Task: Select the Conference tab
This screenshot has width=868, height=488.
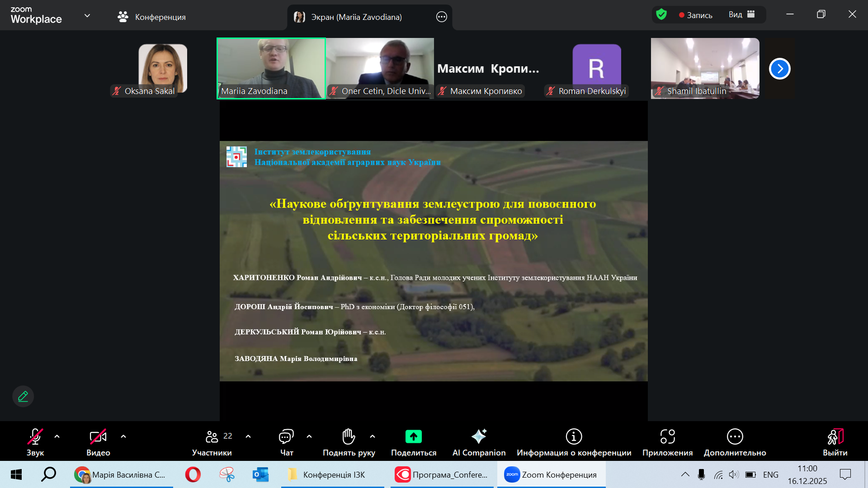Action: [151, 17]
